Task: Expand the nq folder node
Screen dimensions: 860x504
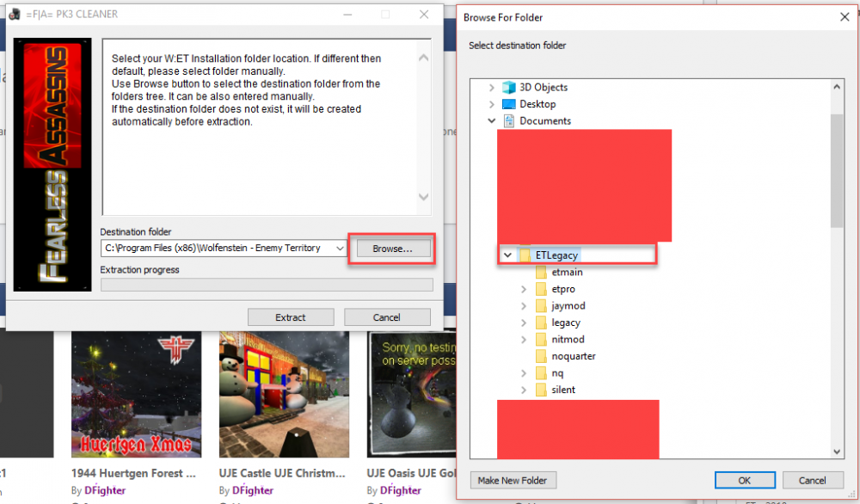Action: tap(524, 373)
